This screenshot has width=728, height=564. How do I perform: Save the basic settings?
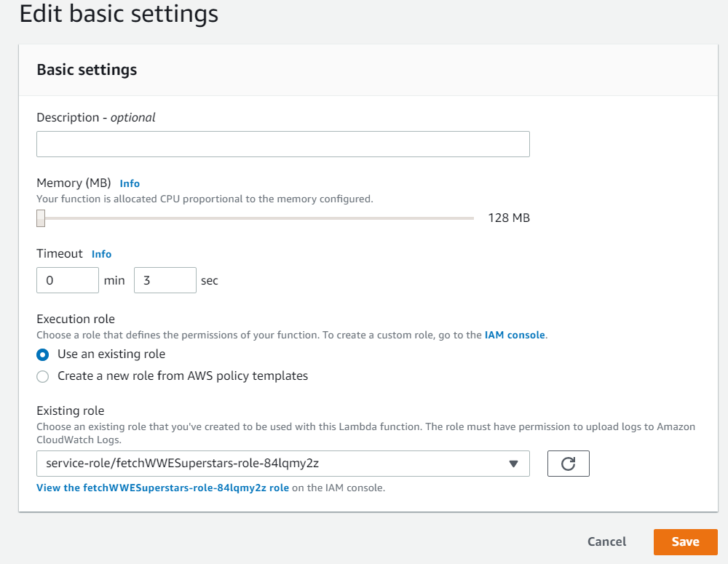point(685,541)
